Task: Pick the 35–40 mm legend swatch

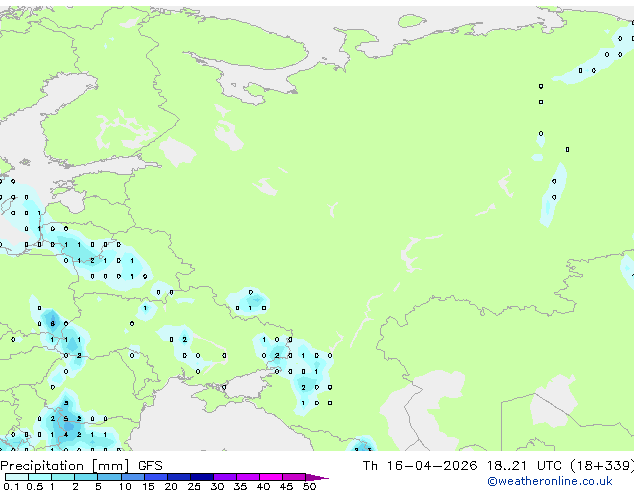Action: click(248, 477)
